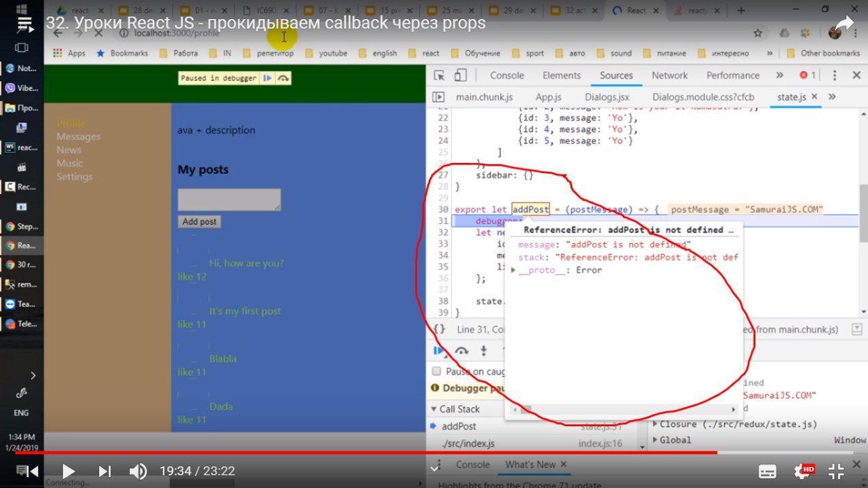
Task: Open the News link in sidebar
Action: (x=68, y=150)
